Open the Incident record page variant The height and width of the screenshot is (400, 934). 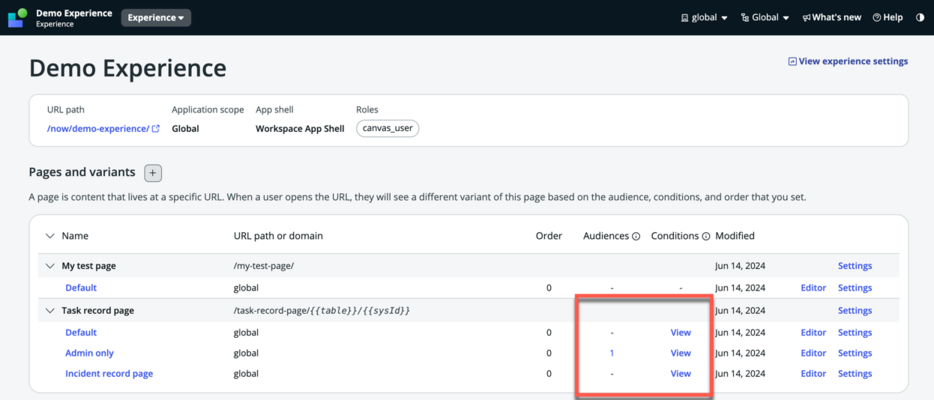109,374
